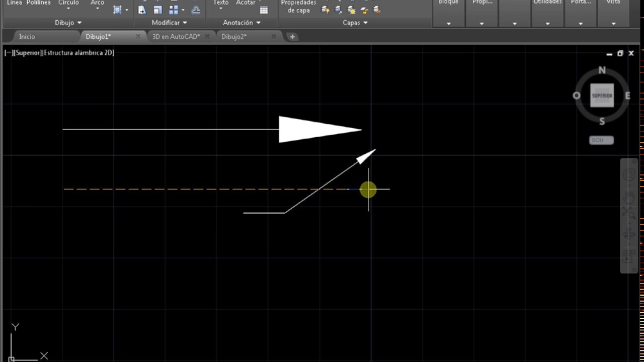Expand the Modificar panel
The width and height of the screenshot is (644, 362).
(170, 23)
